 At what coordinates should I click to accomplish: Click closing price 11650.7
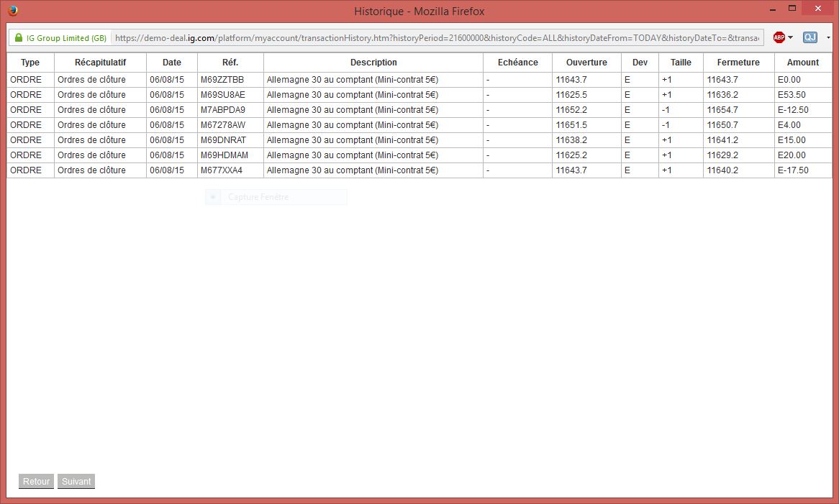[722, 124]
